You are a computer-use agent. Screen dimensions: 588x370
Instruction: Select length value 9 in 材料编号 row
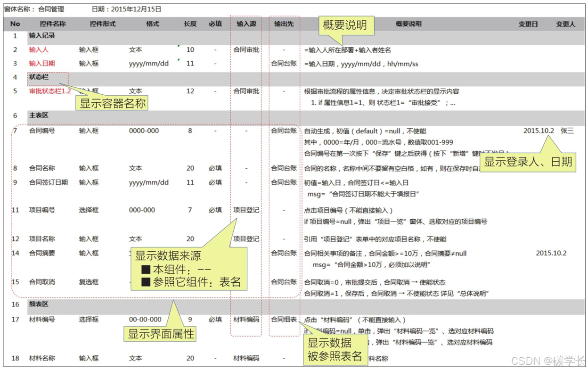pos(190,319)
